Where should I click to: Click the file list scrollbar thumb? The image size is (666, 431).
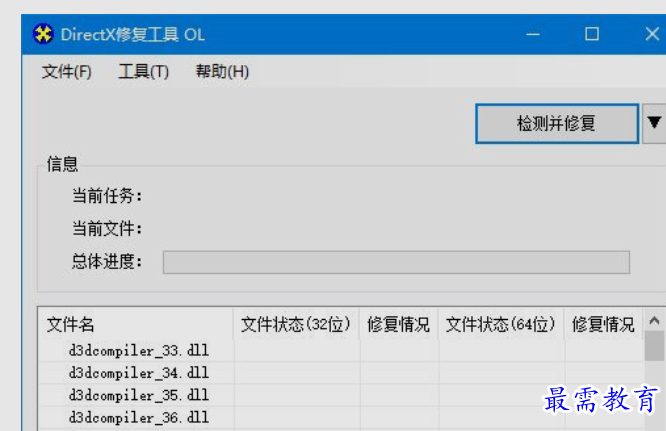click(654, 346)
